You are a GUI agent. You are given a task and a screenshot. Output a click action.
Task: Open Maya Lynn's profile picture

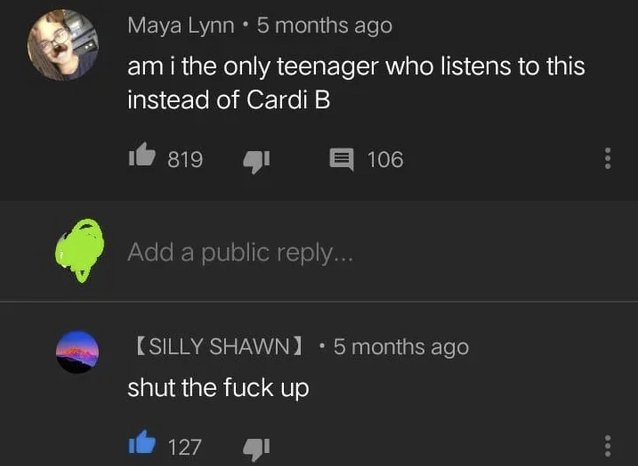tap(63, 45)
